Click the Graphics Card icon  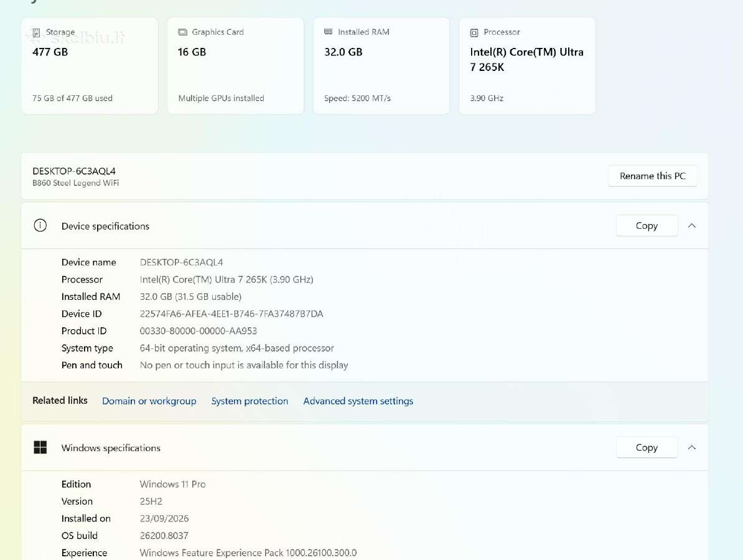tap(182, 32)
